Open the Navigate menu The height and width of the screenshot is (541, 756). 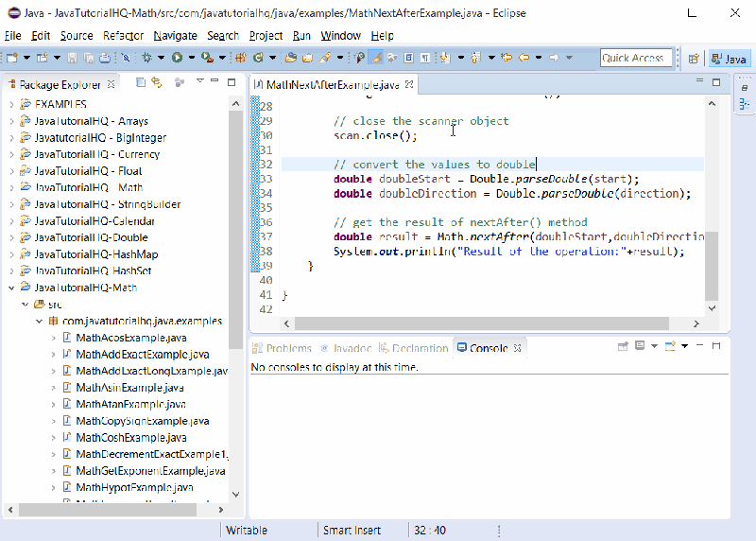(175, 36)
